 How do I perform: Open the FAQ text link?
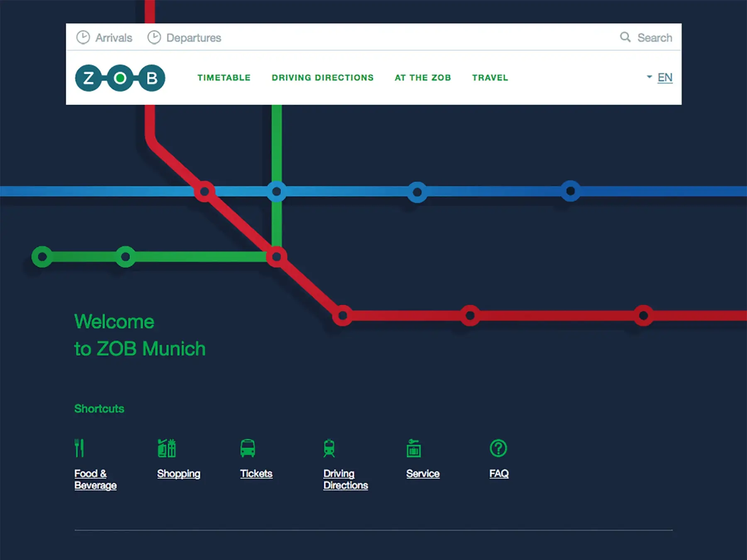pyautogui.click(x=499, y=474)
